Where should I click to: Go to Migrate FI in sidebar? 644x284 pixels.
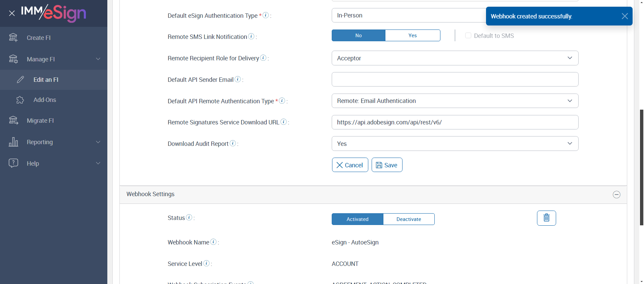[40, 121]
